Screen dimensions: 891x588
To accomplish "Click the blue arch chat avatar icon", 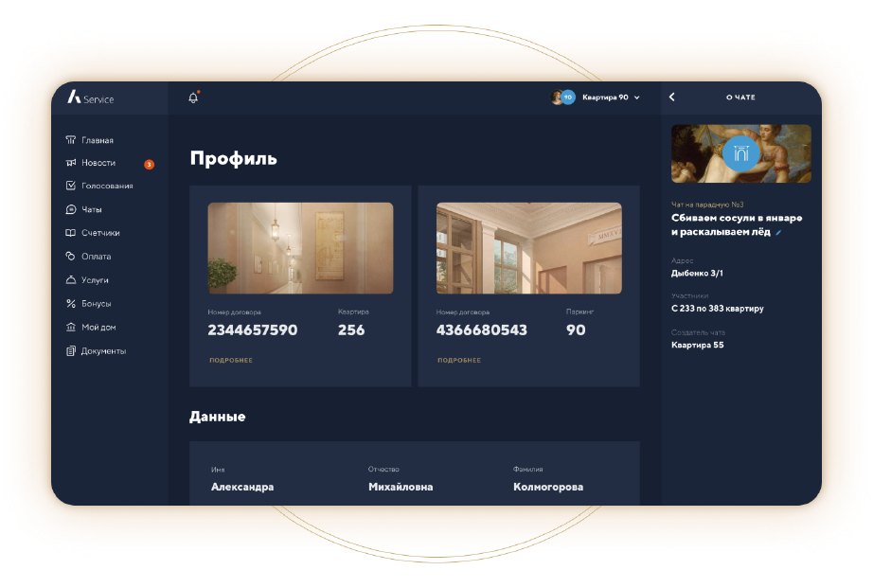I will [741, 153].
